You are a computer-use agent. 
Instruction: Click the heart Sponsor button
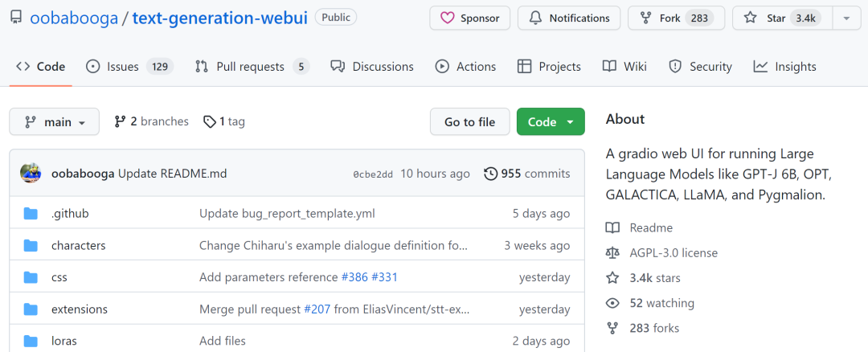point(469,18)
